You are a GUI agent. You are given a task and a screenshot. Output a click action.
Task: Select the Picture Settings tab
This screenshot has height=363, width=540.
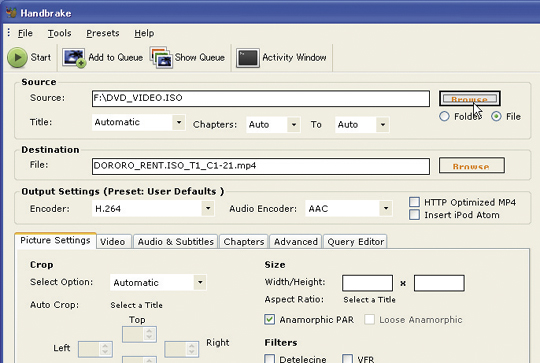click(55, 240)
